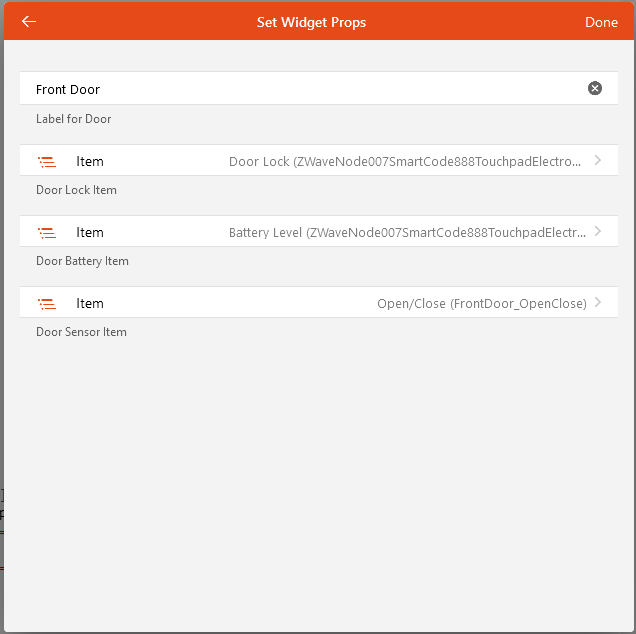
Task: Click the Item label above Door Sensor Item
Action: pyautogui.click(x=90, y=303)
